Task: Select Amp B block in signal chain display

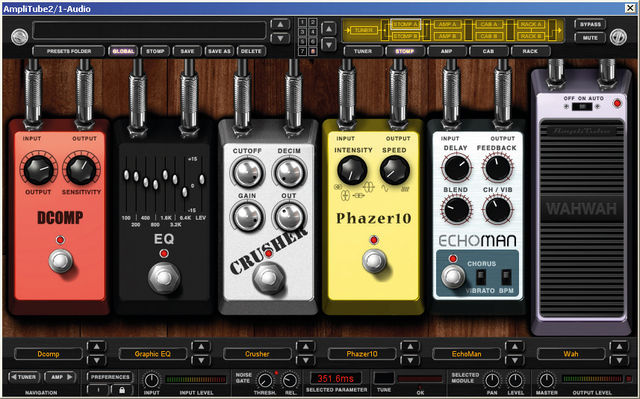Action: coord(447,36)
